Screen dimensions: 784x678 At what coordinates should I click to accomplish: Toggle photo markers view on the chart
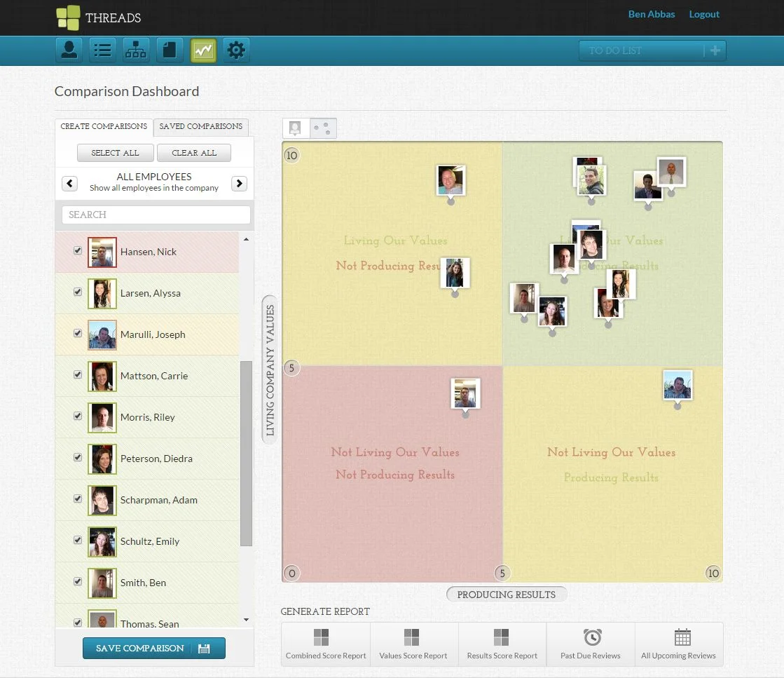[x=294, y=128]
